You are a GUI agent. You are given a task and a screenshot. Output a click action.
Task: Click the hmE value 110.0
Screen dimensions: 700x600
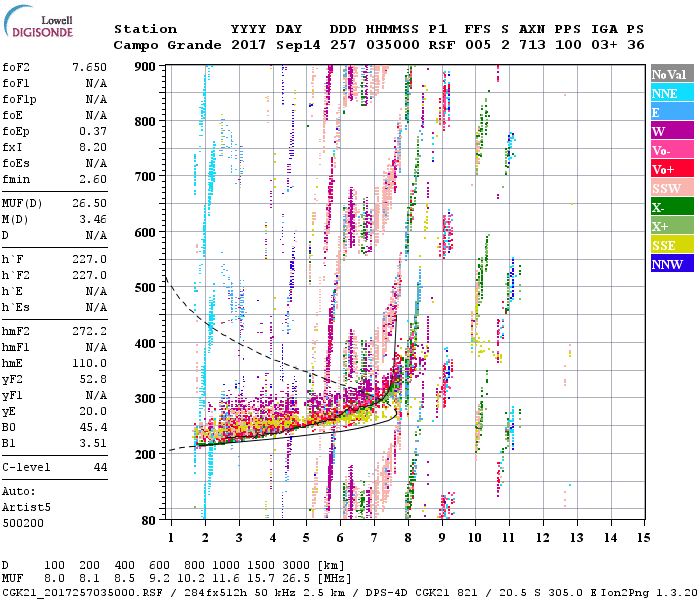click(89, 363)
